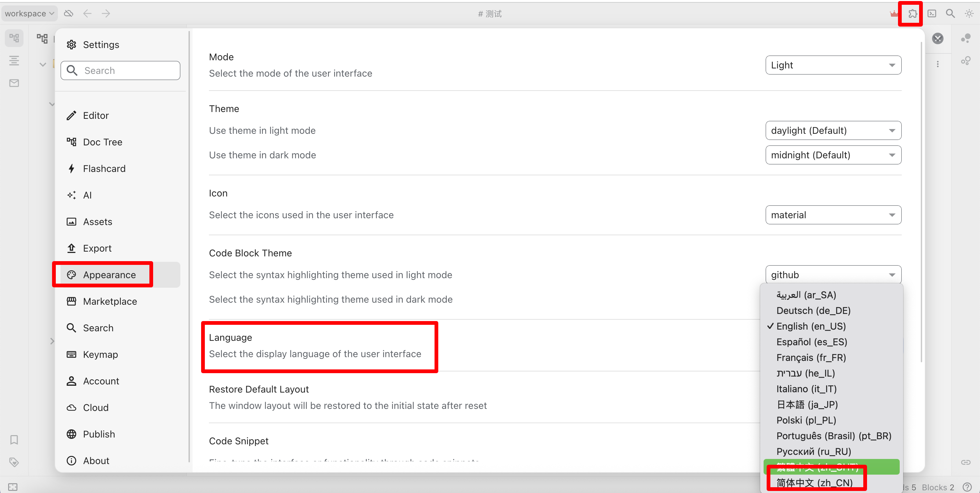980x493 pixels.
Task: Open the Mode dropdown showing Light
Action: coord(833,65)
